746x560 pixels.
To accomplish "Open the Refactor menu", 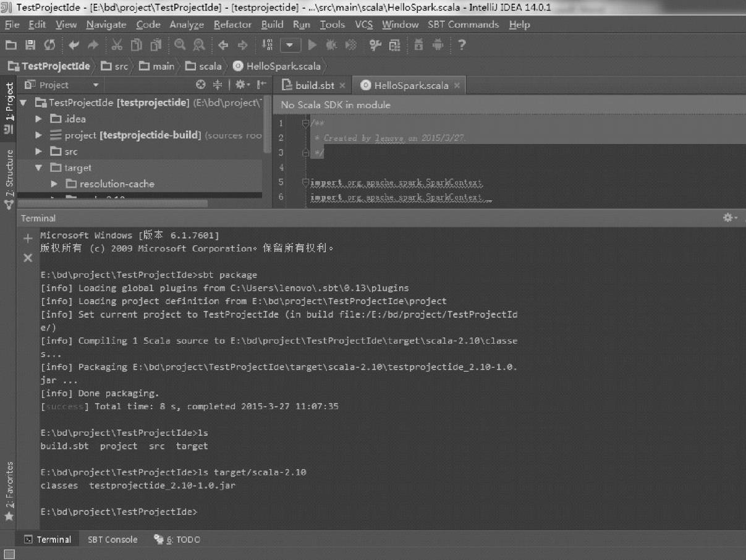I will click(232, 25).
